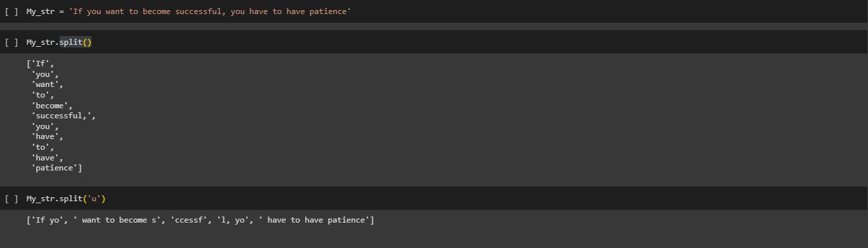Click My_str in the second code cell
The image size is (868, 248).
click(39, 42)
